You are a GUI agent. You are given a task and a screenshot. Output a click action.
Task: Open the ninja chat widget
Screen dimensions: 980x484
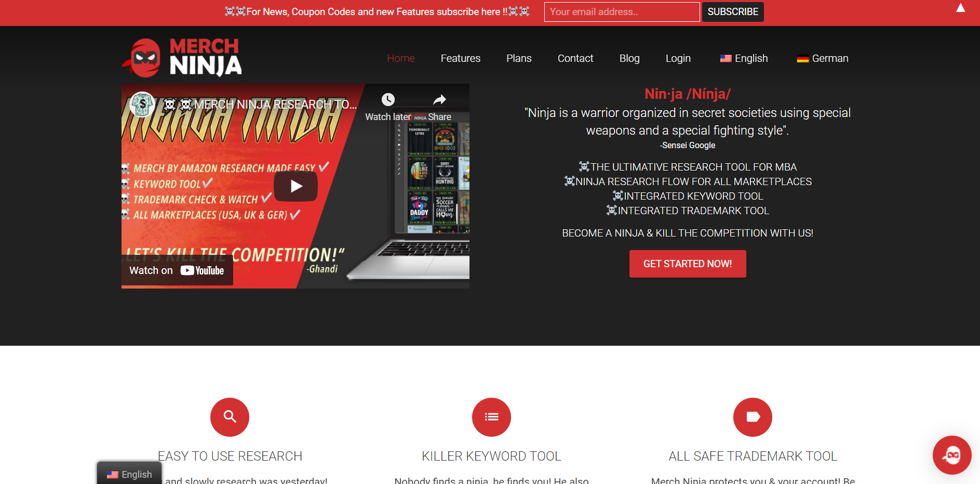click(x=952, y=455)
